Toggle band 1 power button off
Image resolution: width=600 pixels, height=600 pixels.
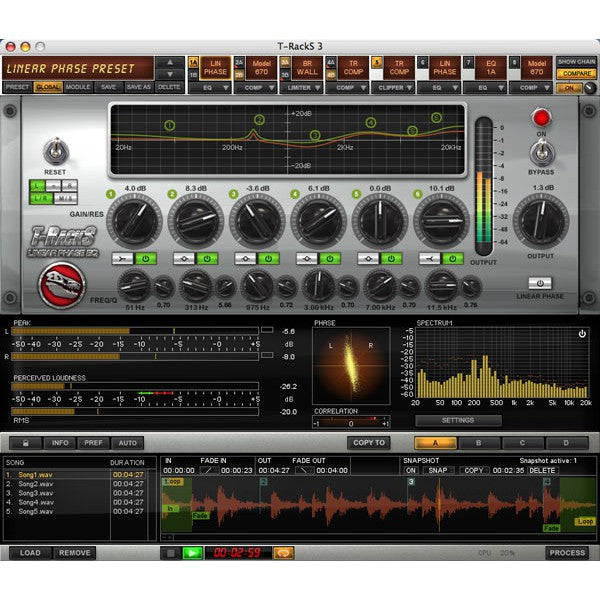(146, 259)
